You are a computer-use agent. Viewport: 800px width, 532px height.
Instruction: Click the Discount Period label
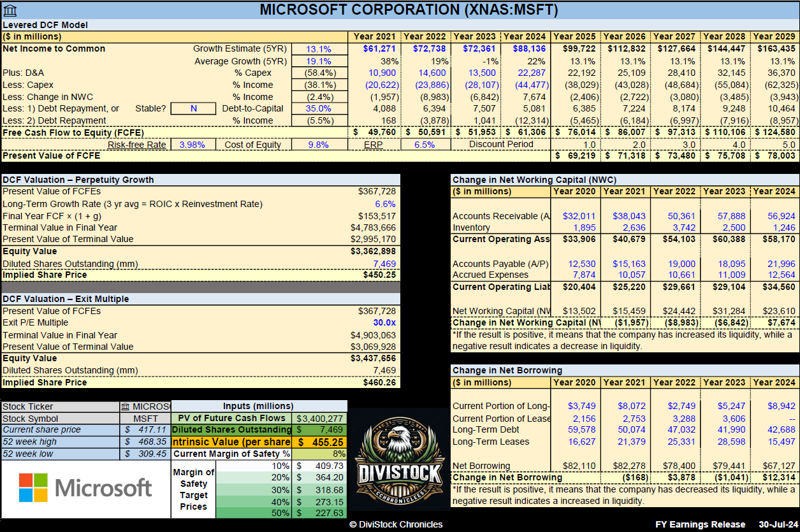pos(501,144)
